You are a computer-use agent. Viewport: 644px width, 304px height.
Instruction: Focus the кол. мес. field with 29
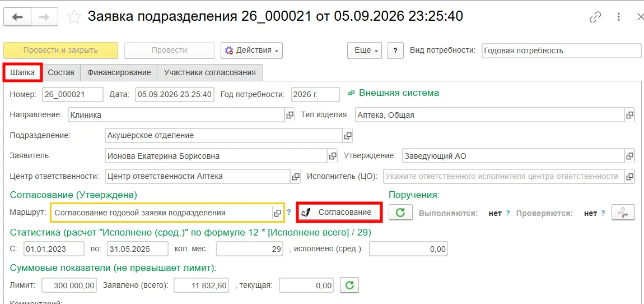pos(250,249)
